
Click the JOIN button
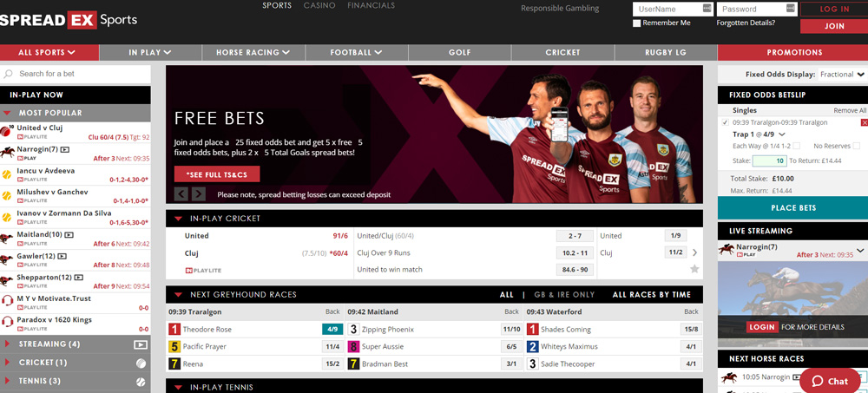(834, 26)
